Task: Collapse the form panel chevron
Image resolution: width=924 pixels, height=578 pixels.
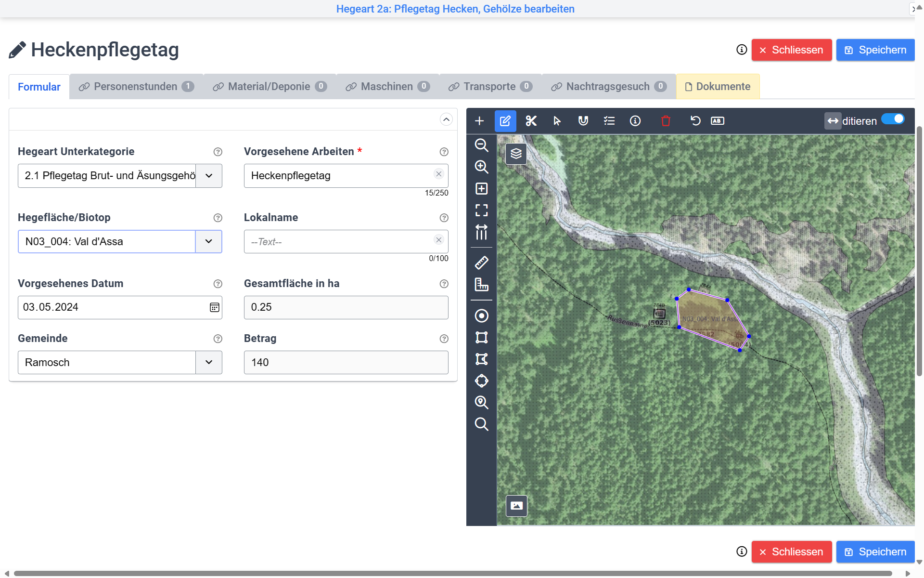Action: [x=446, y=119]
